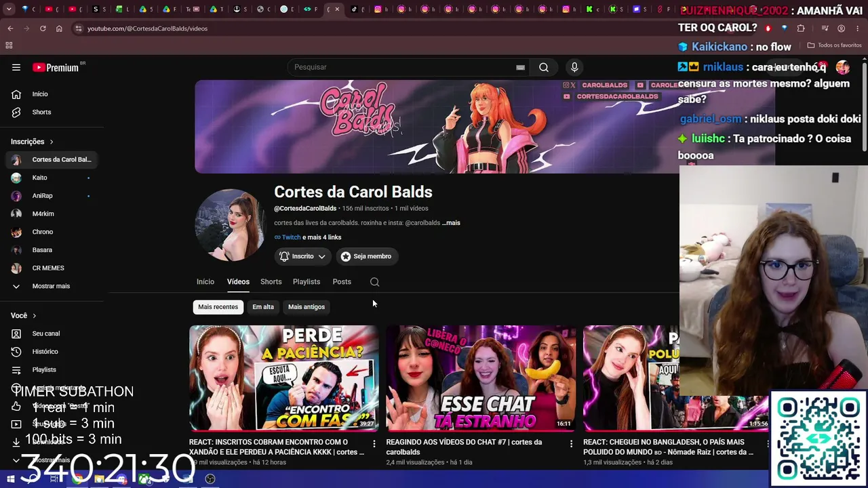
Task: Expand channel description with ...mais
Action: coord(451,223)
